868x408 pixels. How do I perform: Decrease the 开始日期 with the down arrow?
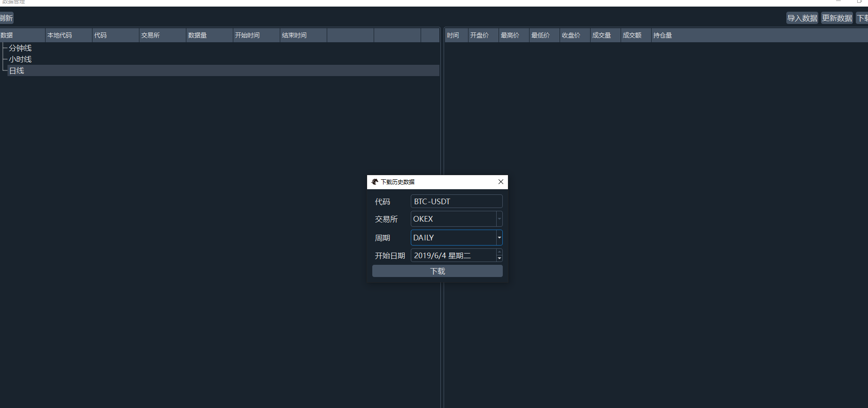(x=499, y=259)
